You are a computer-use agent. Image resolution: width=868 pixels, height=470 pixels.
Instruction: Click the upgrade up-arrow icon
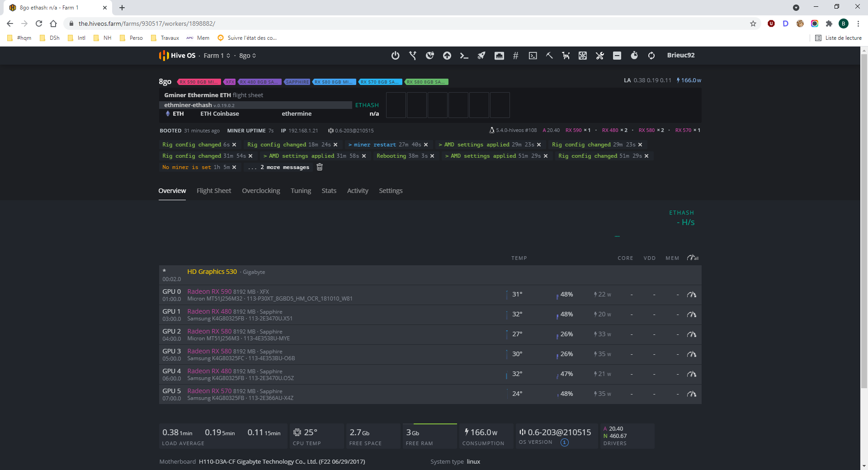(447, 56)
